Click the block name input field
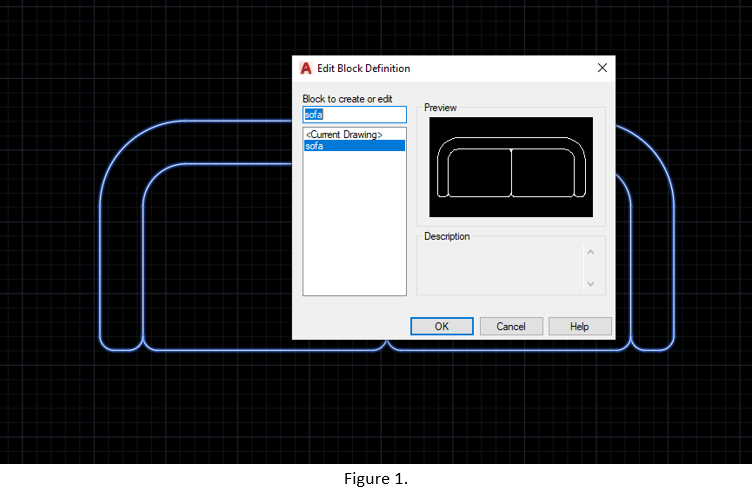This screenshot has width=753, height=490. point(354,115)
